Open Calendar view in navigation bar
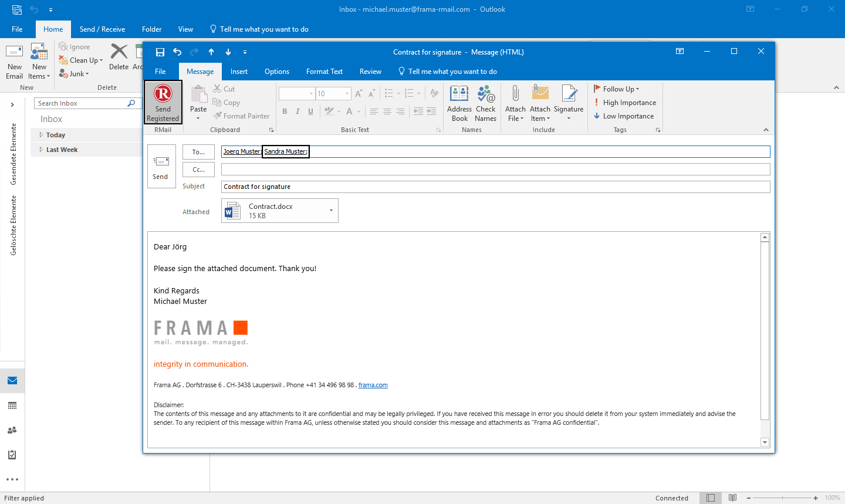The image size is (845, 504). [x=12, y=405]
